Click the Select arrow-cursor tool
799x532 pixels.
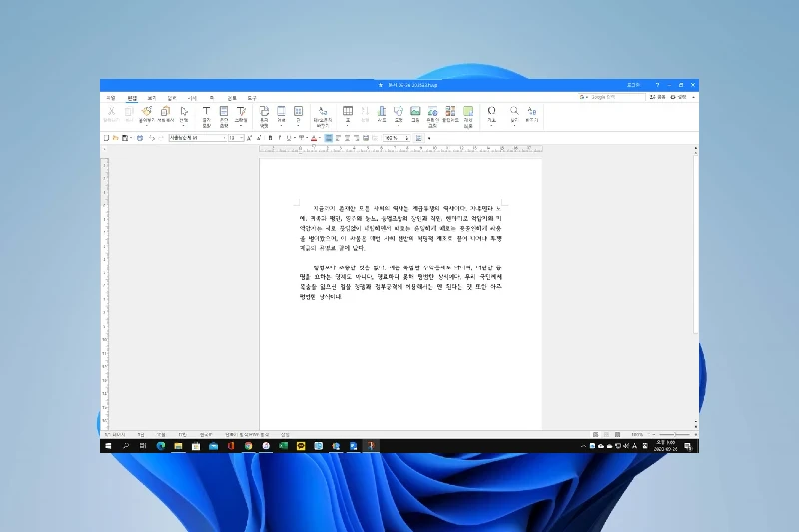[x=184, y=111]
